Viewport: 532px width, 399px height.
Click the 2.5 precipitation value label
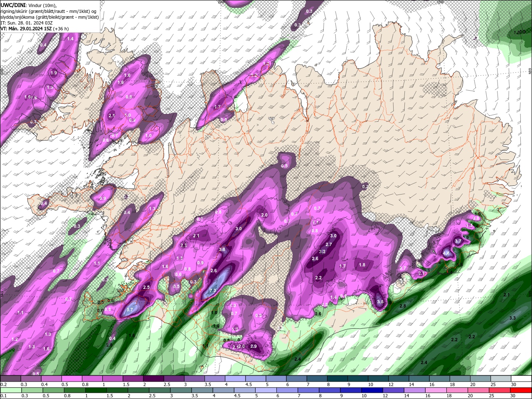146,287
